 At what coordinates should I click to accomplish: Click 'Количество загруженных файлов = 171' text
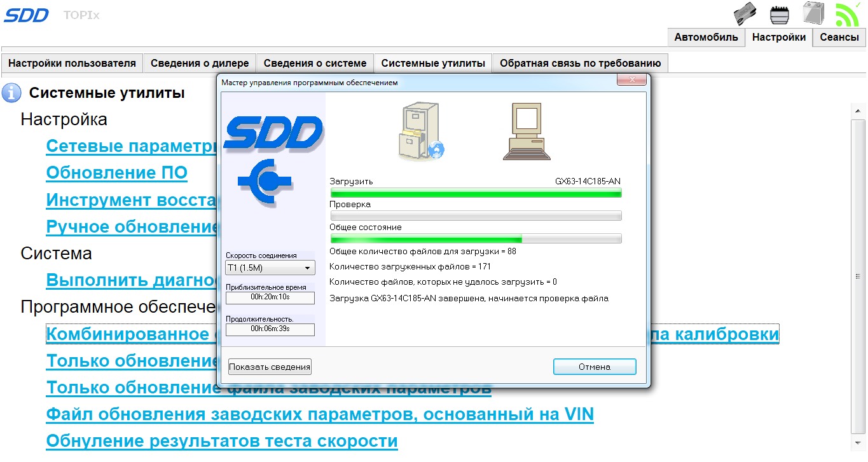[x=410, y=266]
